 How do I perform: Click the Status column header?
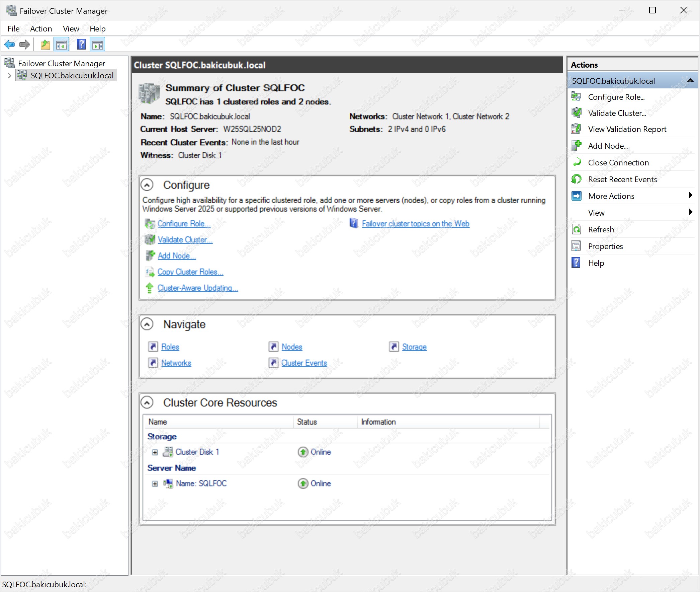point(307,422)
